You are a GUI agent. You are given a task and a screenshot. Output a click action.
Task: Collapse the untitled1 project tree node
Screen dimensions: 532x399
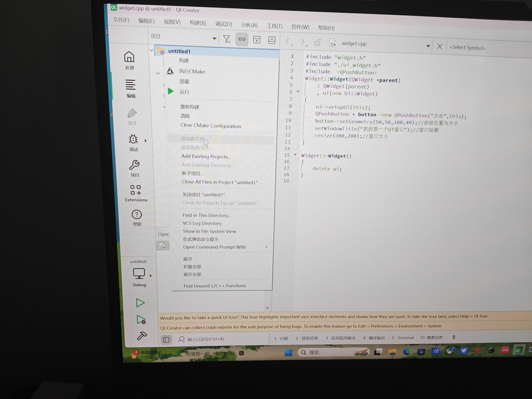pos(151,50)
